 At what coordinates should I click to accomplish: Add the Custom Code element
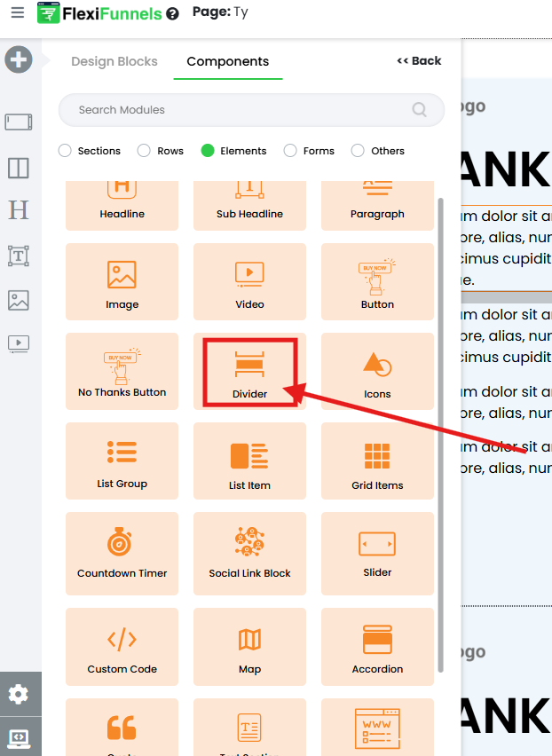(x=122, y=647)
